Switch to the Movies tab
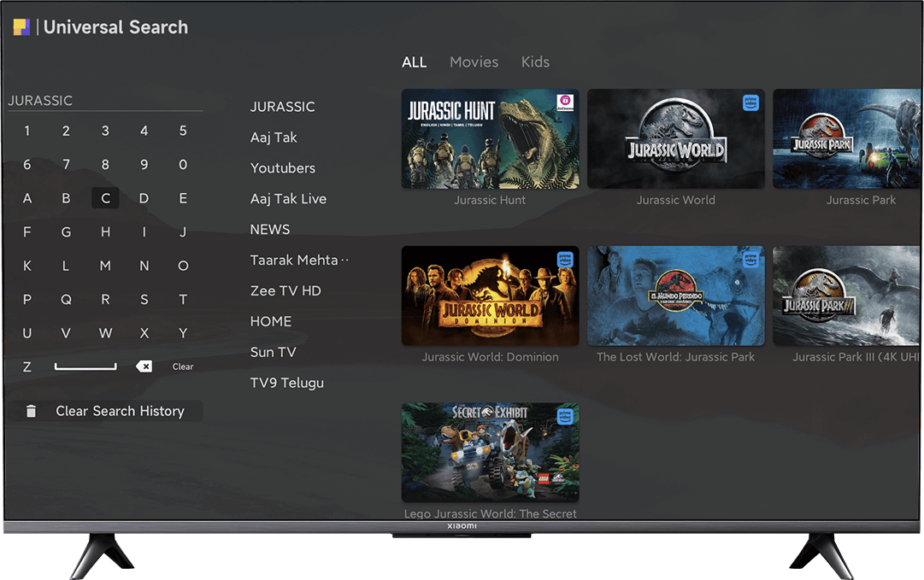 [474, 62]
